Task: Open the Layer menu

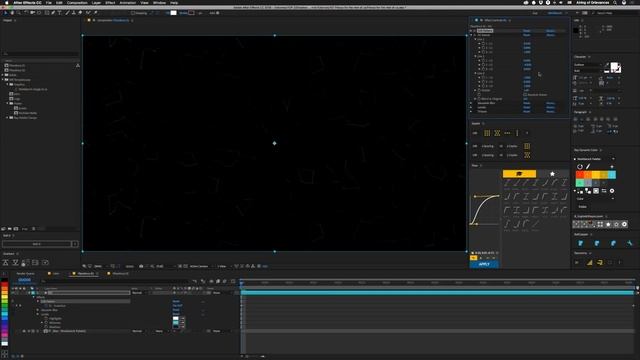Action: (96, 2)
